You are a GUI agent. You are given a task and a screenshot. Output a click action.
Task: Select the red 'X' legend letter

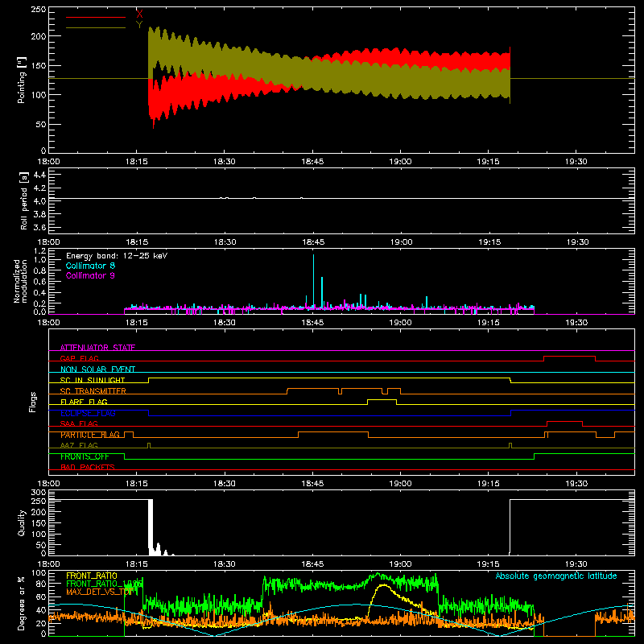(x=139, y=14)
